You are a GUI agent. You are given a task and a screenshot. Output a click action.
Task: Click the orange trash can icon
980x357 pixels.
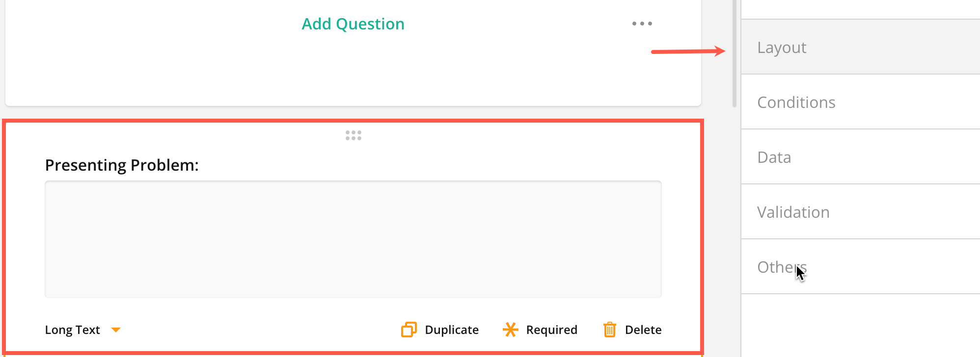click(x=609, y=330)
